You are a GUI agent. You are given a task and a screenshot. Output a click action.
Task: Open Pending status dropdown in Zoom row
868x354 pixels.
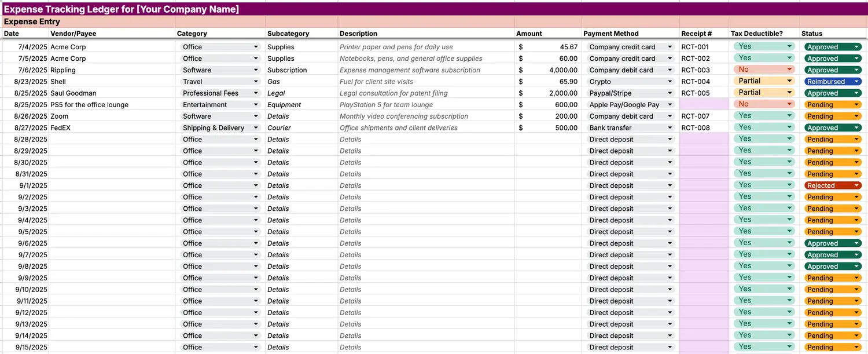pyautogui.click(x=833, y=116)
